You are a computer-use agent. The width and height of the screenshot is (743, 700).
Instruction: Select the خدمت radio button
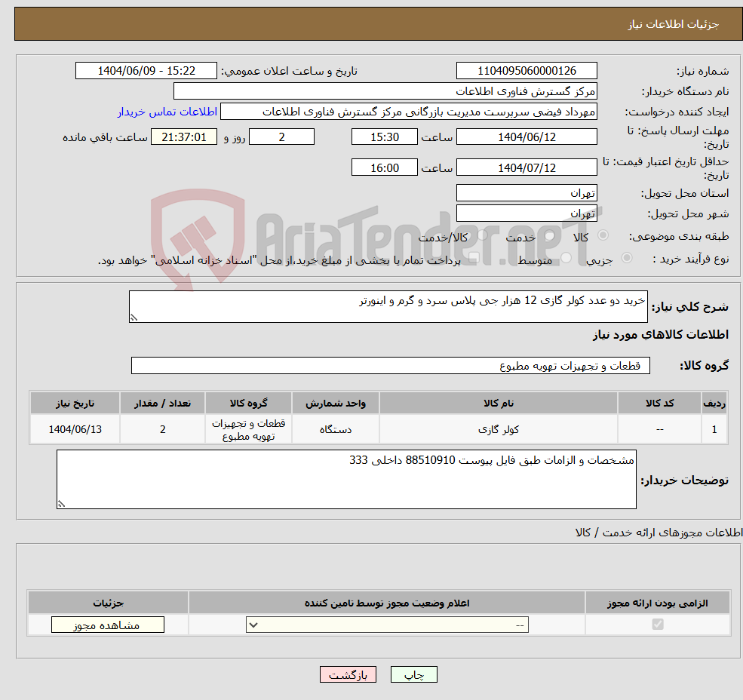(550, 235)
